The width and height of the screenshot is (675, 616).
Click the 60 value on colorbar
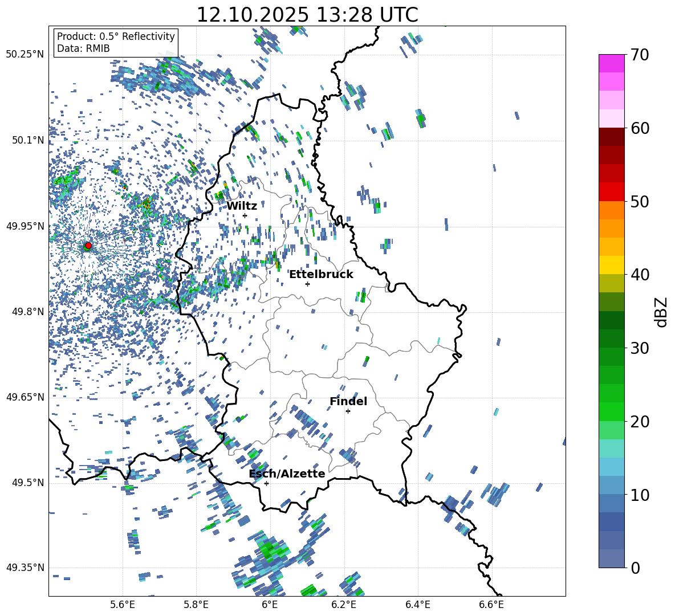(x=640, y=128)
